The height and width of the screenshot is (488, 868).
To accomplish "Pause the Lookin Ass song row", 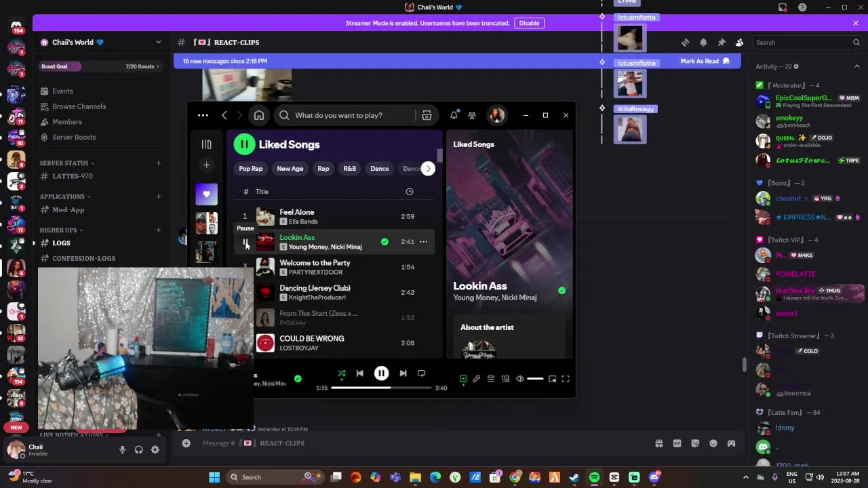I will 245,242.
